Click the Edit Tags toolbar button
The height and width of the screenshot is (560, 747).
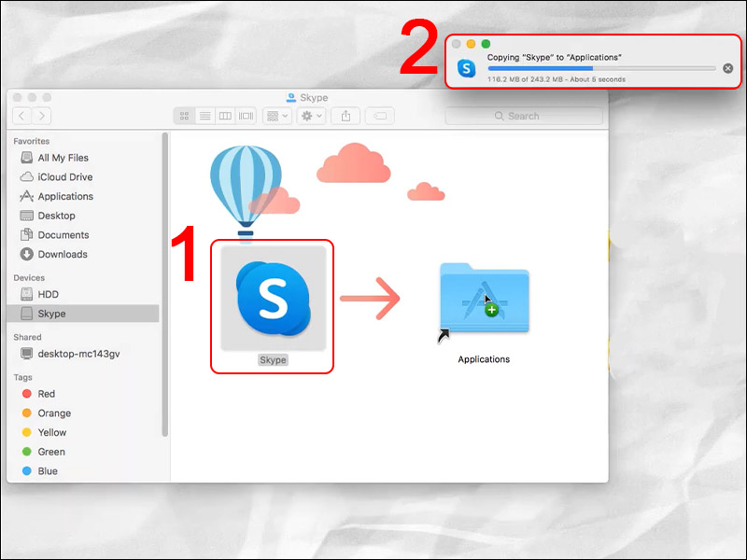click(380, 116)
